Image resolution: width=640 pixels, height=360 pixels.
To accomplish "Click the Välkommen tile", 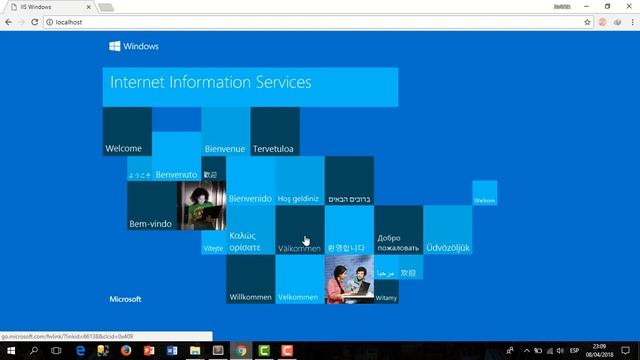I will click(x=300, y=230).
